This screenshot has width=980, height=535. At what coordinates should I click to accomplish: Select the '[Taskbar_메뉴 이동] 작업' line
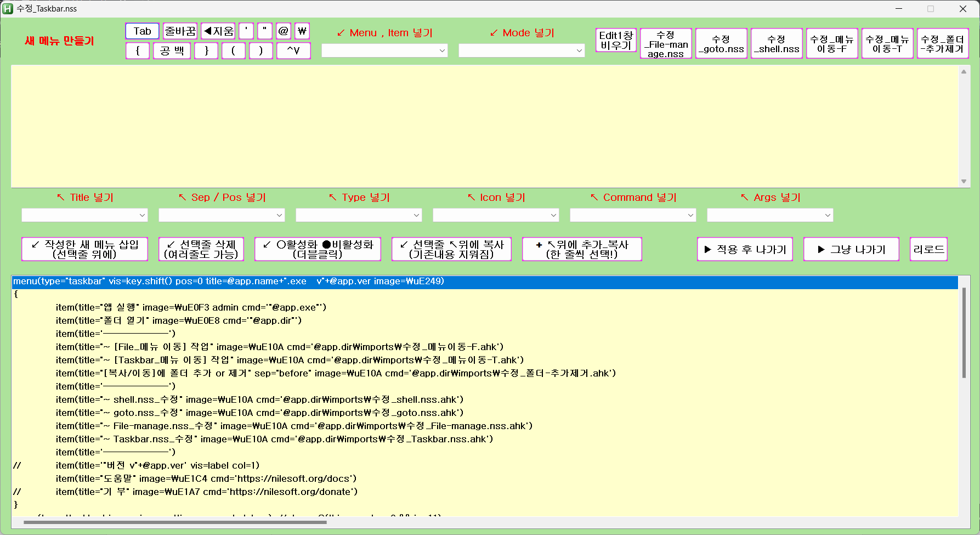point(485,360)
